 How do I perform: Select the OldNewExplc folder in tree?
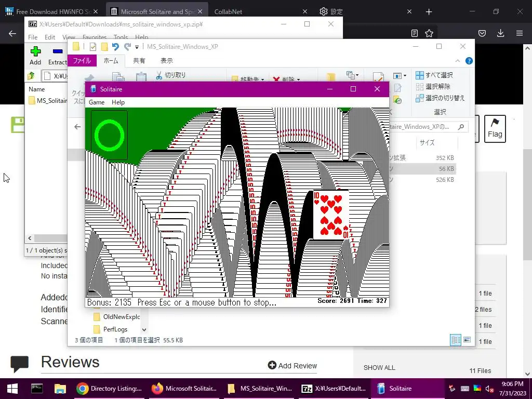tap(117, 317)
